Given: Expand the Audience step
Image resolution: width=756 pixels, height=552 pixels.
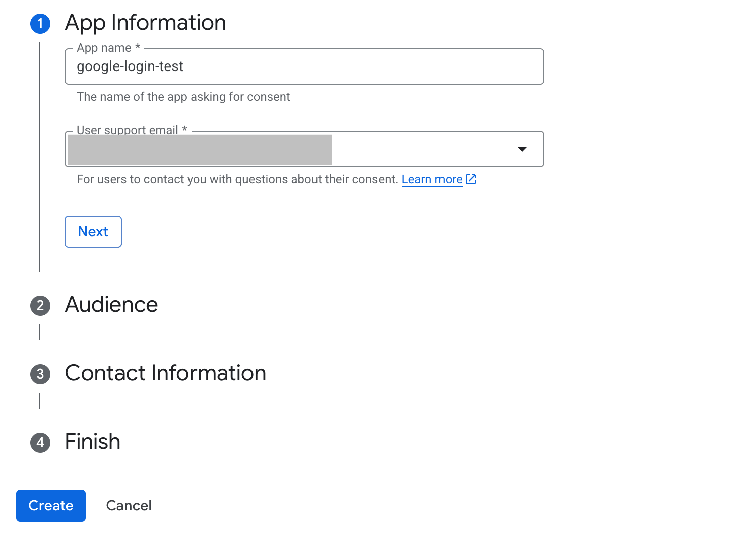Looking at the screenshot, I should 111,305.
